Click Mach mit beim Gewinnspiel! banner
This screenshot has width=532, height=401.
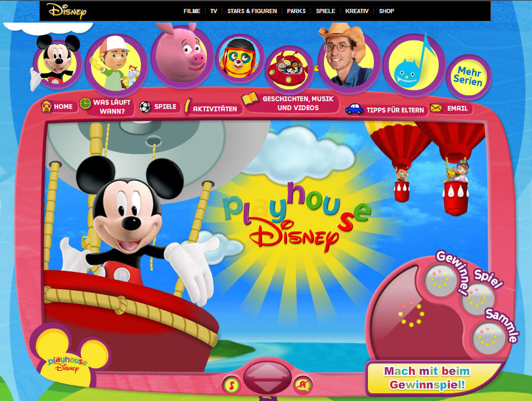[x=427, y=378]
